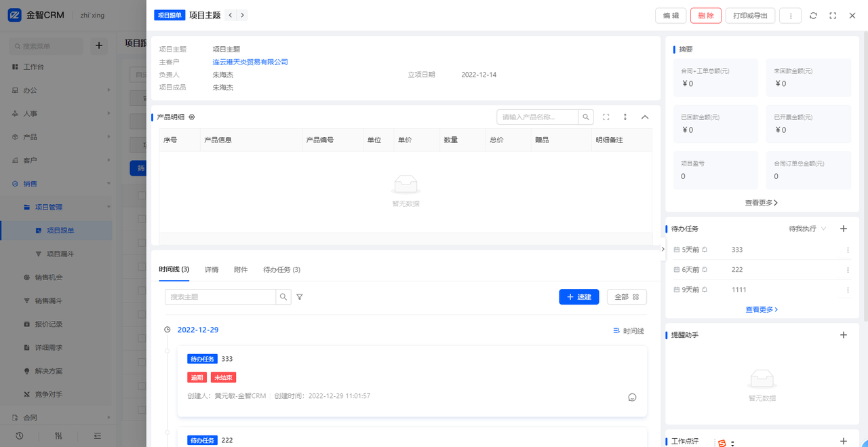Switch to the 待办任务 (3) tab
868x447 pixels.
[281, 269]
